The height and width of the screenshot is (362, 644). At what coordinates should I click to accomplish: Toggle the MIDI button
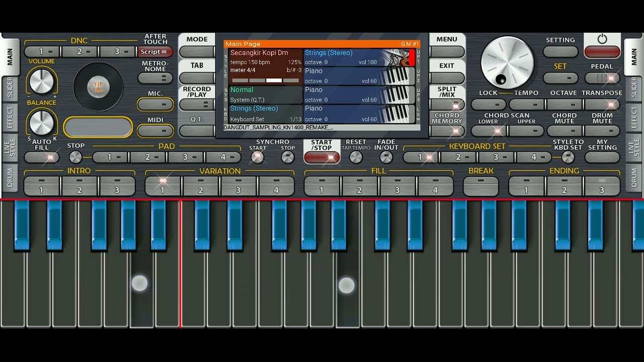click(x=155, y=131)
